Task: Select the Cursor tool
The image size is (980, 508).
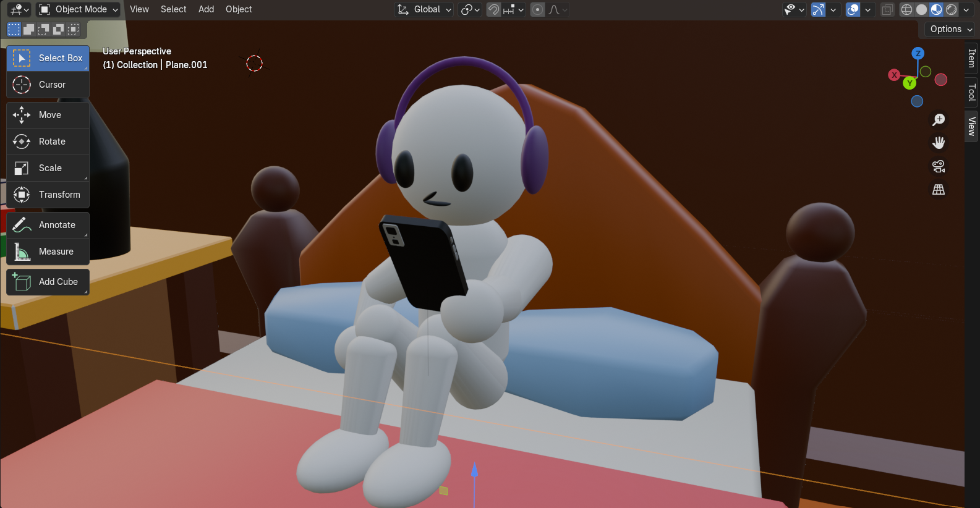Action: pyautogui.click(x=48, y=85)
